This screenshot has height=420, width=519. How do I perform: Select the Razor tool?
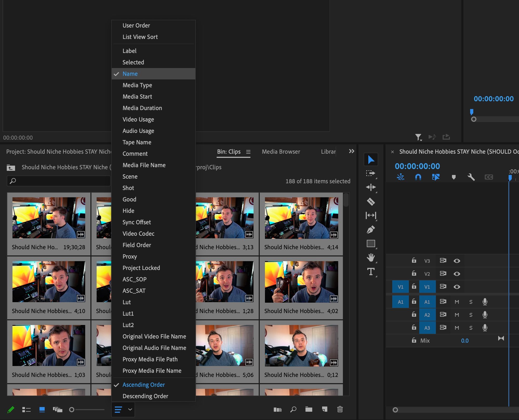click(x=371, y=202)
